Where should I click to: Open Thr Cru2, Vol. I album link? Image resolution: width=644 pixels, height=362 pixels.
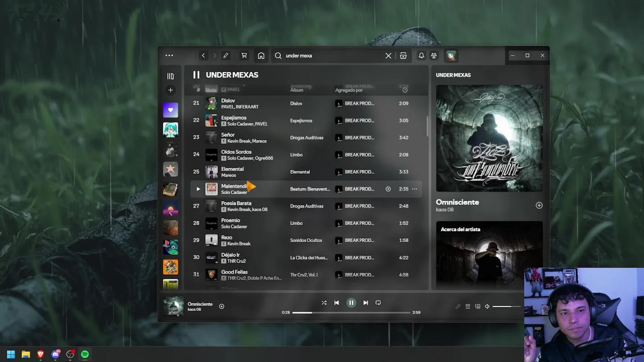pos(304,275)
